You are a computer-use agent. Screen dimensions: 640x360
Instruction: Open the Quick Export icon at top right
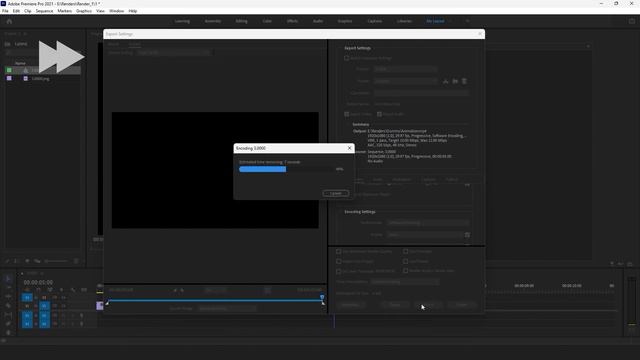point(631,21)
